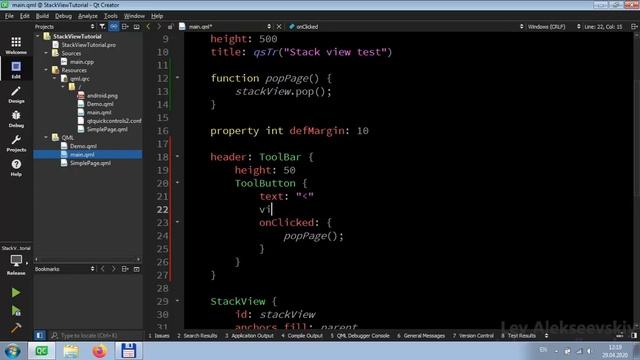Close the Bookmarks panel
This screenshot has height=360, width=640.
pyautogui.click(x=137, y=269)
